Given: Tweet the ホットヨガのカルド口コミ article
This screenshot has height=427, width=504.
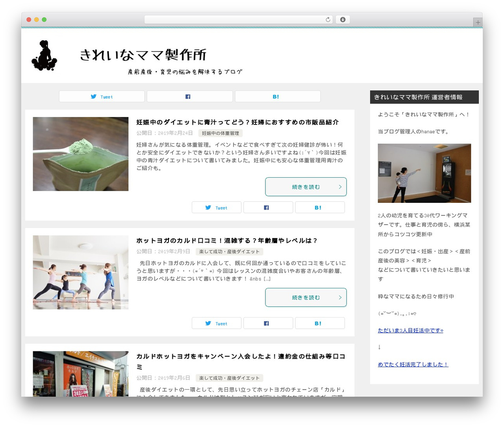Looking at the screenshot, I should click(x=217, y=323).
